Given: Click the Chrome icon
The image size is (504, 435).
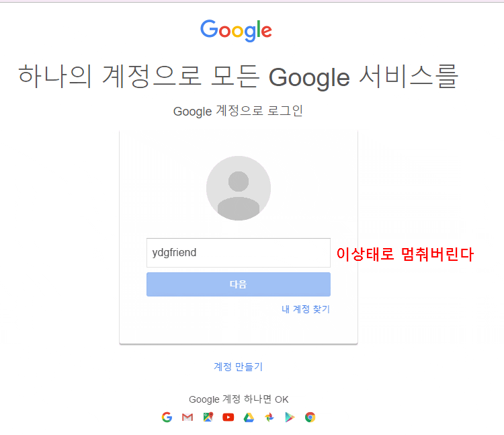Looking at the screenshot, I should pyautogui.click(x=310, y=418).
